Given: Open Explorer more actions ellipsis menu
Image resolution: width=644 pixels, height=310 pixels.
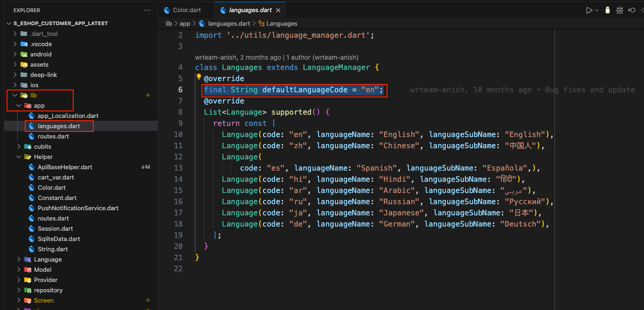Looking at the screenshot, I should (x=147, y=10).
